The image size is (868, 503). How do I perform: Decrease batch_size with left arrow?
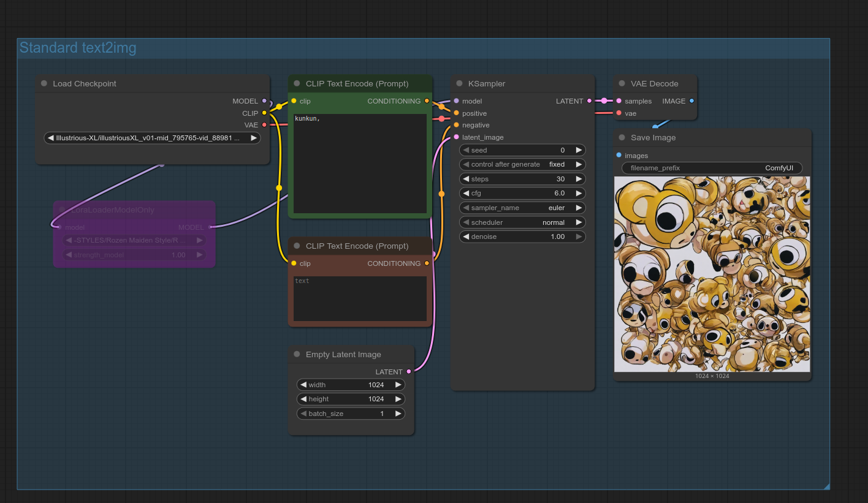tap(303, 414)
